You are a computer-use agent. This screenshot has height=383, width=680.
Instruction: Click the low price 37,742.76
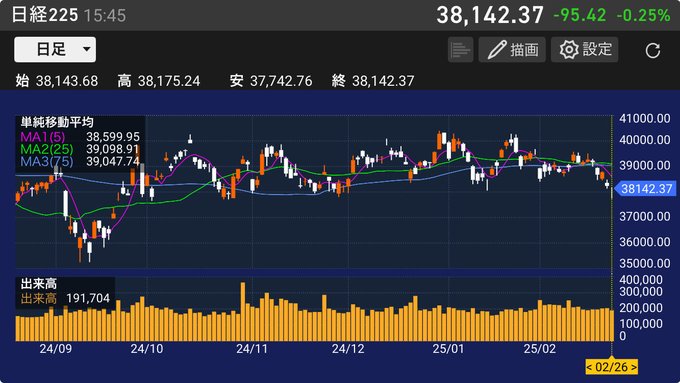coord(281,81)
